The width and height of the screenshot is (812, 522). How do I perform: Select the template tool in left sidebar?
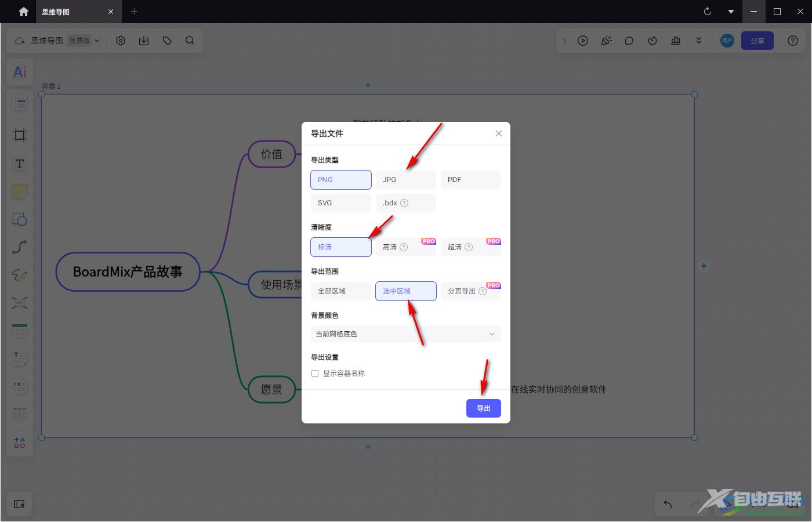pyautogui.click(x=20, y=104)
